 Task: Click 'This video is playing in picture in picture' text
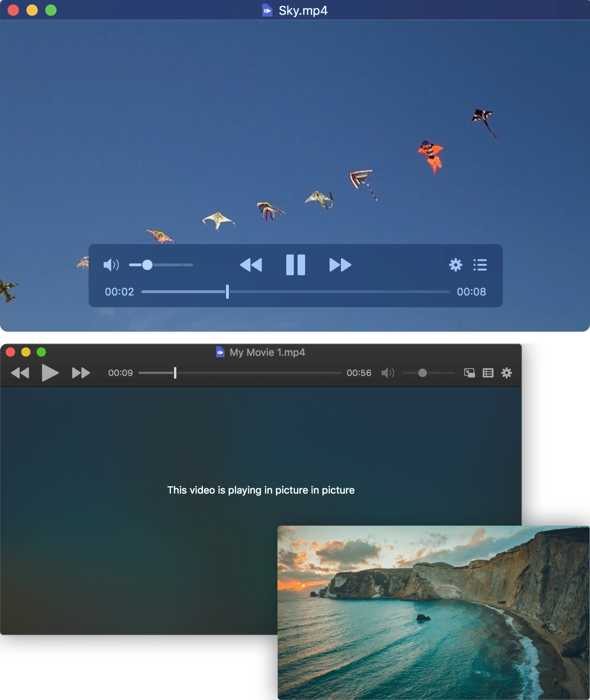[261, 490]
